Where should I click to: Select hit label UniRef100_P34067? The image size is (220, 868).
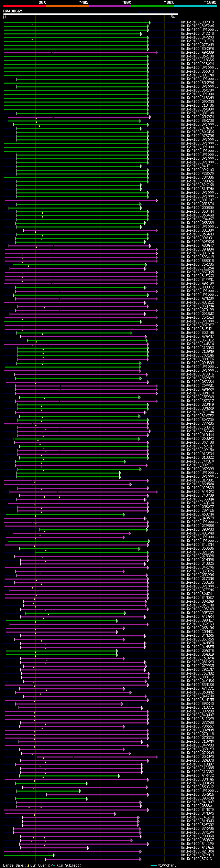click(x=197, y=219)
